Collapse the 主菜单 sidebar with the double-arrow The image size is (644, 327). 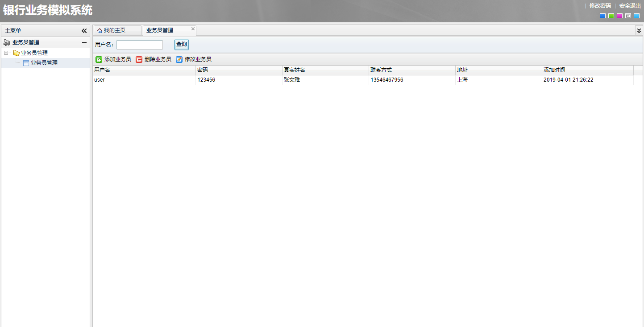click(x=84, y=31)
